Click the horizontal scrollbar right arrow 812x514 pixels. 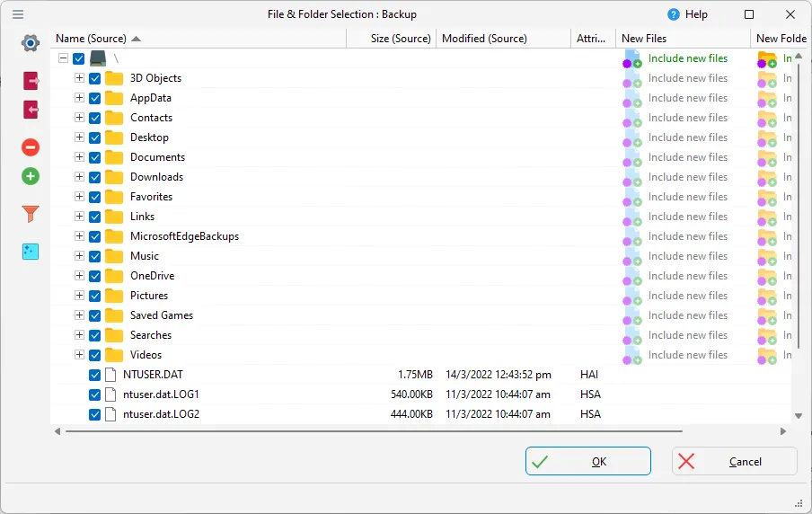click(783, 431)
